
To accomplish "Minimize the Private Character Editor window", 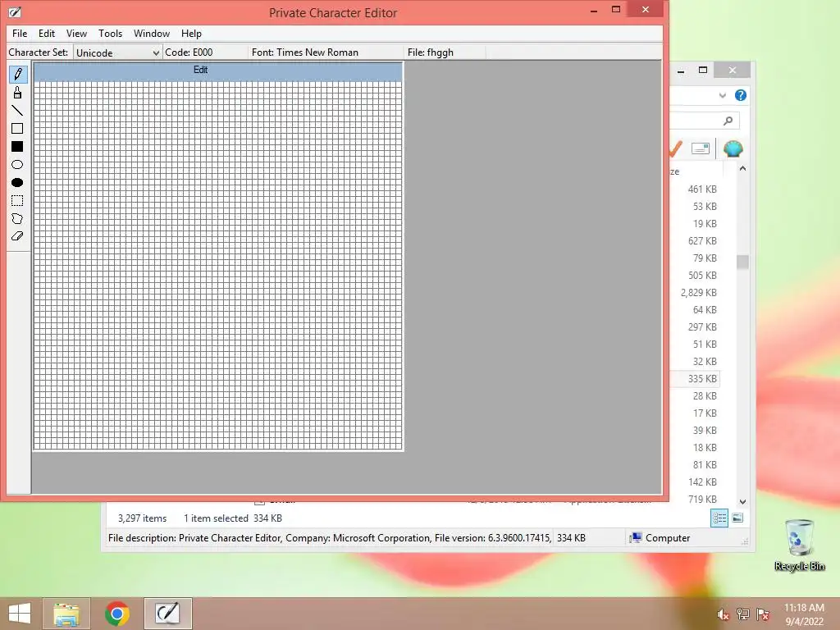I will pos(594,10).
